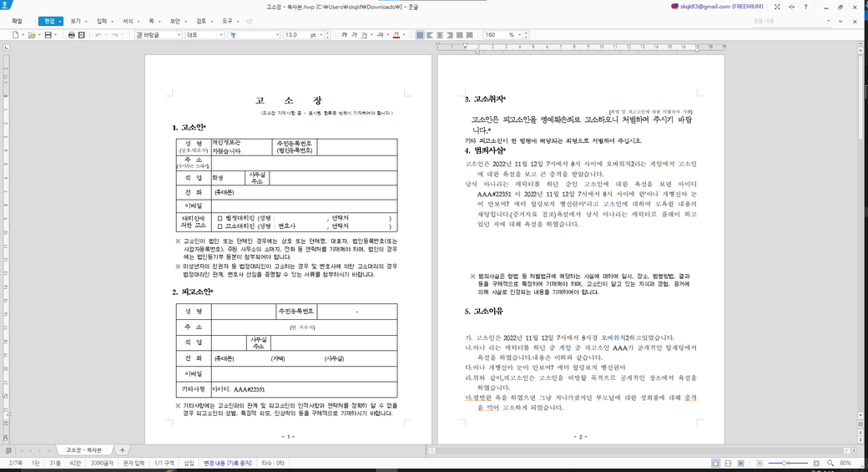
Task: Apply red font color button
Action: coord(396,35)
